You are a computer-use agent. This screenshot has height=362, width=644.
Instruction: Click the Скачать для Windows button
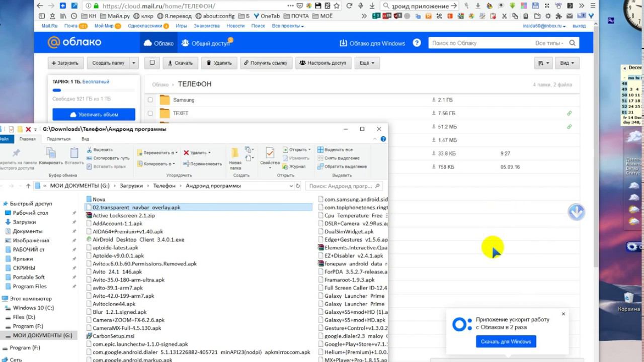[x=506, y=342]
